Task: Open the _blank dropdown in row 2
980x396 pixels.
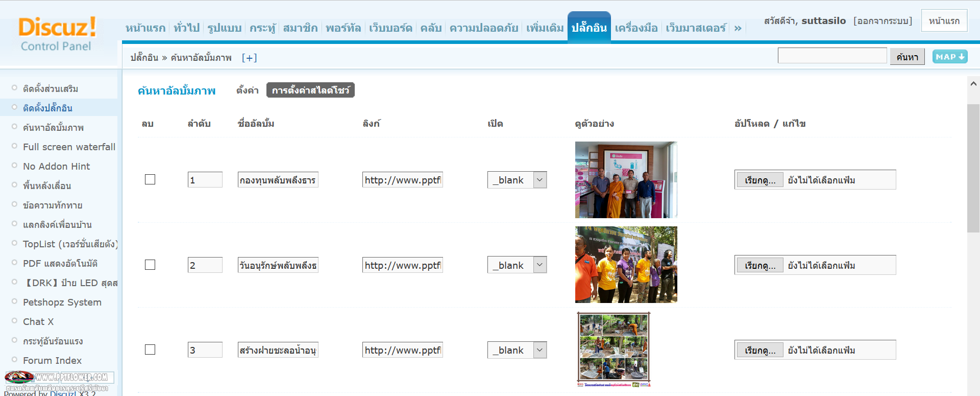Action: [517, 265]
